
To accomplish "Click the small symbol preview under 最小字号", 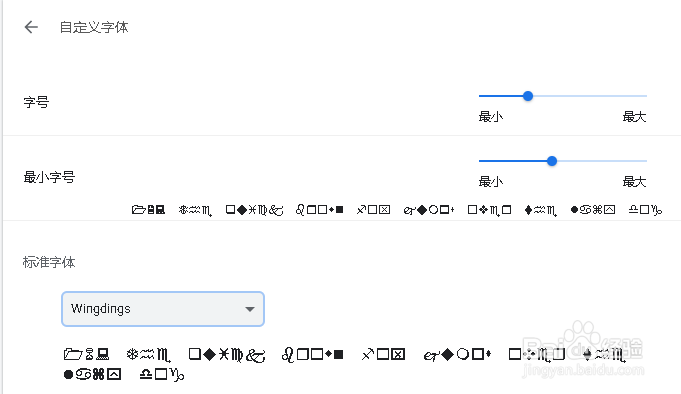I will (x=397, y=210).
